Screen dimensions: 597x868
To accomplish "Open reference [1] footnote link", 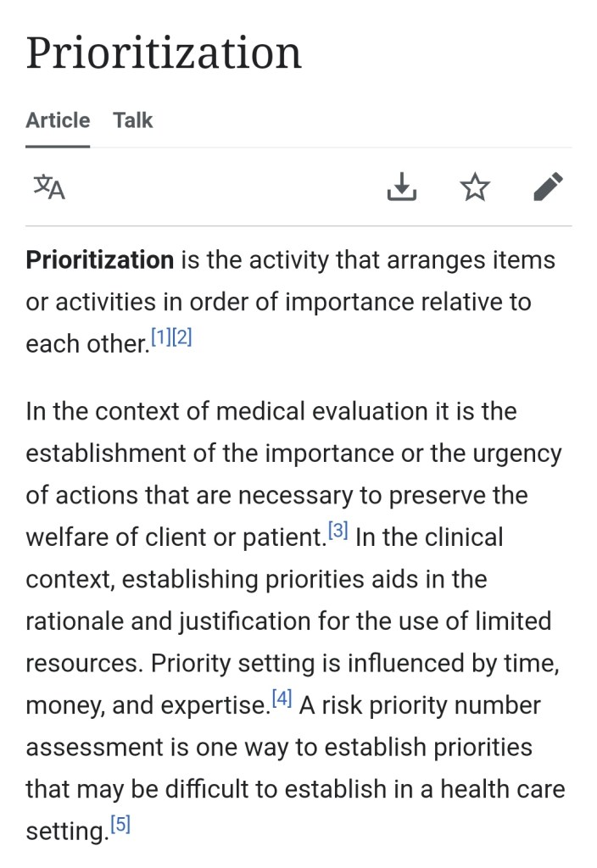I will pyautogui.click(x=160, y=338).
